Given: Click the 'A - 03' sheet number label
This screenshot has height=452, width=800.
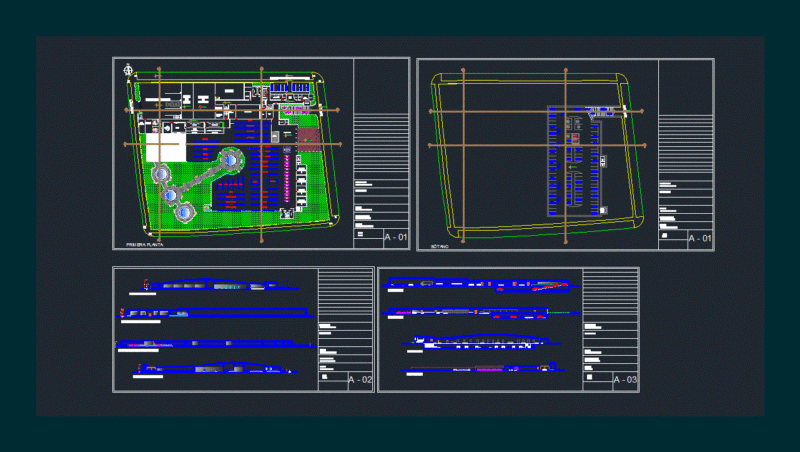Looking at the screenshot, I should 625,380.
